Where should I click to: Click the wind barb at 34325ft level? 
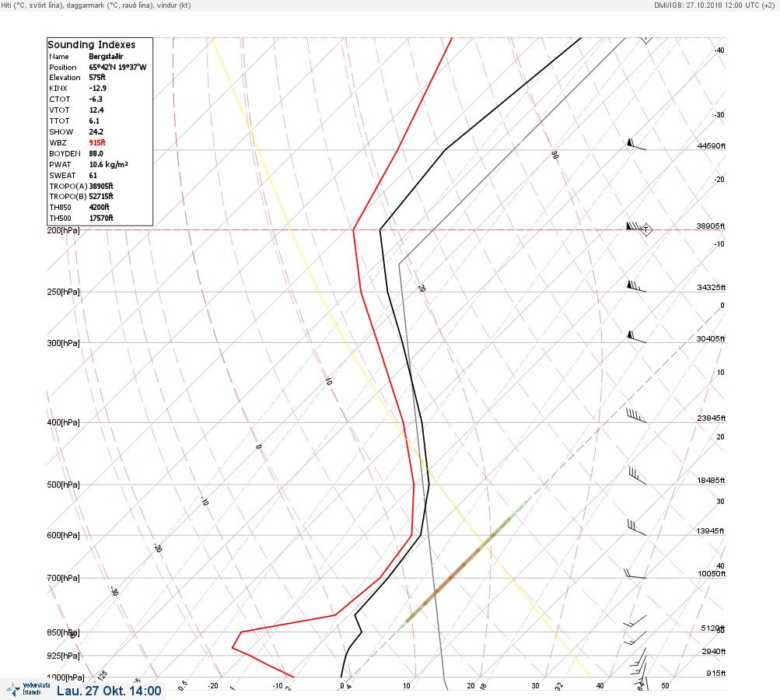click(636, 286)
